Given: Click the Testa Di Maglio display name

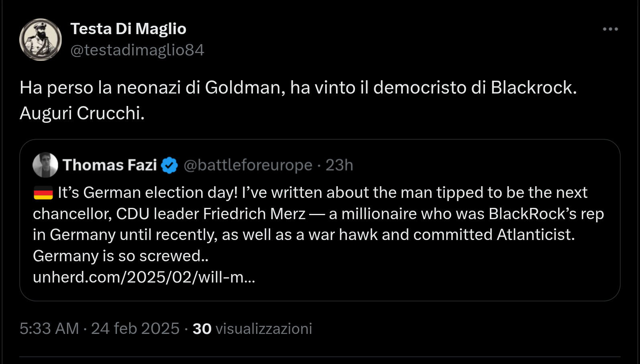Looking at the screenshot, I should (128, 28).
